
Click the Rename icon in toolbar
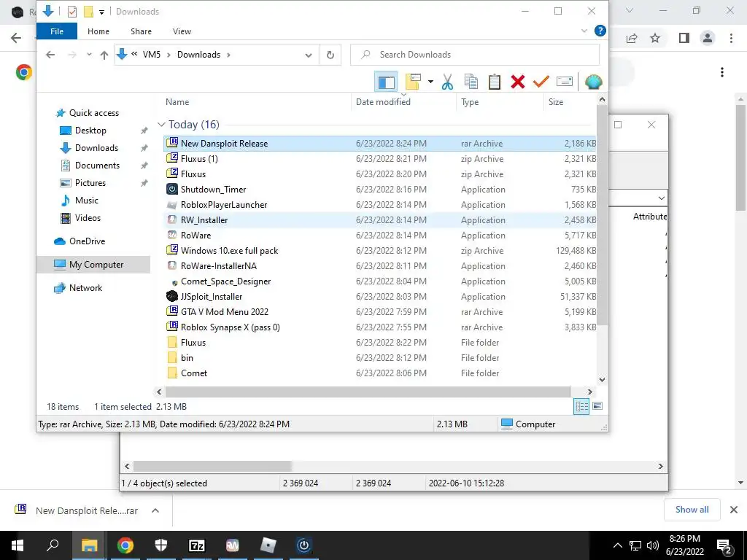click(x=564, y=82)
